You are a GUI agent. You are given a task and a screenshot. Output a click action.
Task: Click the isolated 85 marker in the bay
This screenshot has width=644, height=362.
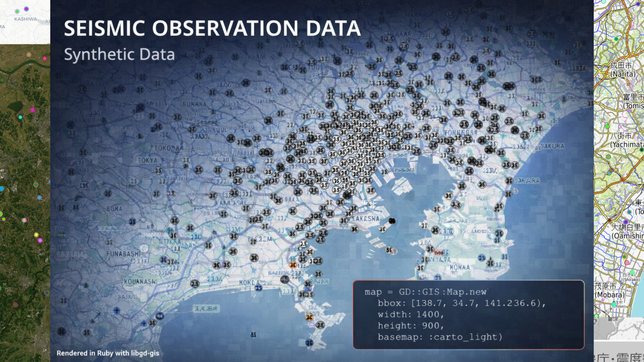(x=253, y=335)
